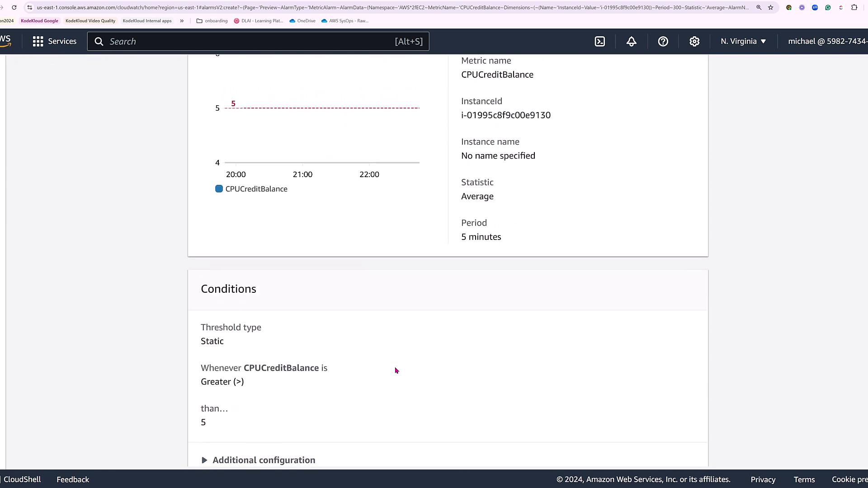Open the Privacy link in the footer
Image resolution: width=868 pixels, height=488 pixels.
click(x=763, y=479)
